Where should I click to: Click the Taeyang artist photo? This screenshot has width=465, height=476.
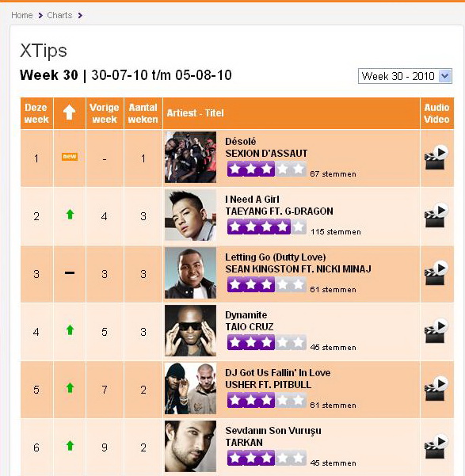[190, 215]
